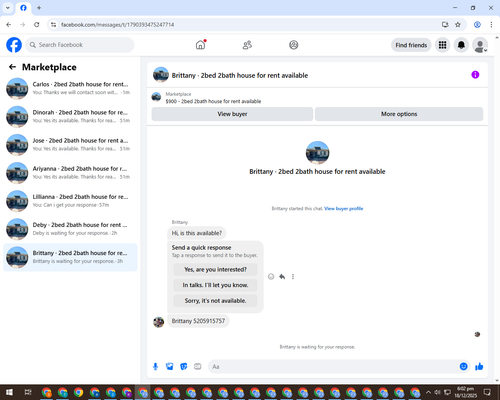
Task: Click the volume icon in system tray
Action: click(437, 392)
